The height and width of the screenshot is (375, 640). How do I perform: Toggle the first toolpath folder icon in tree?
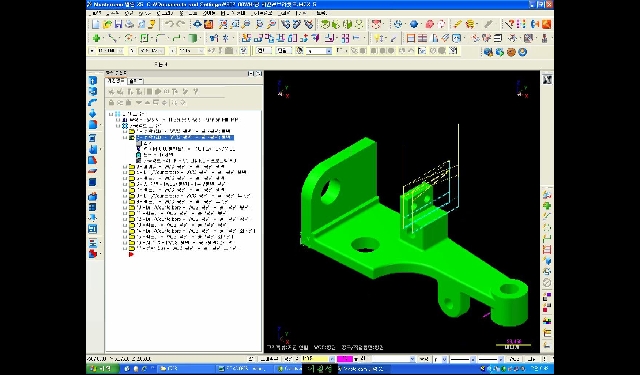point(131,132)
